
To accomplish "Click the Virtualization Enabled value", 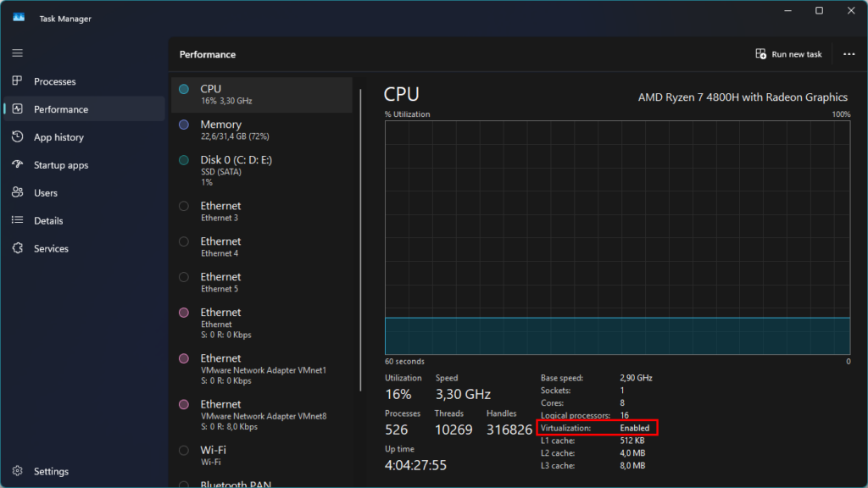I will (x=634, y=428).
